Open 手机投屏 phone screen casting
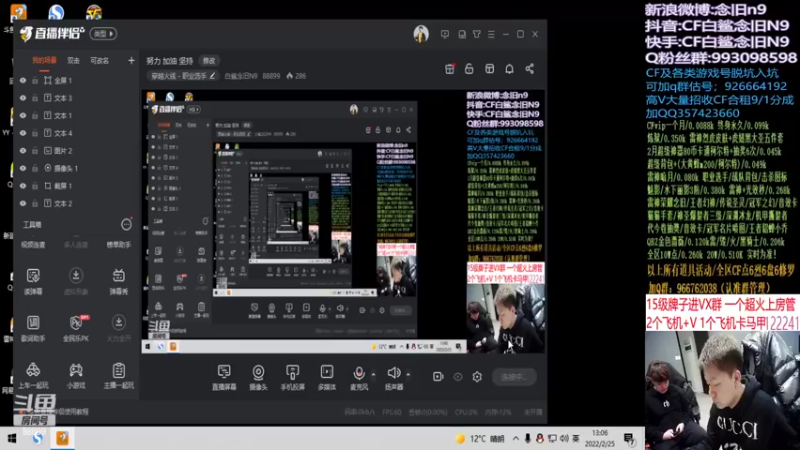800x450 pixels. (x=292, y=378)
